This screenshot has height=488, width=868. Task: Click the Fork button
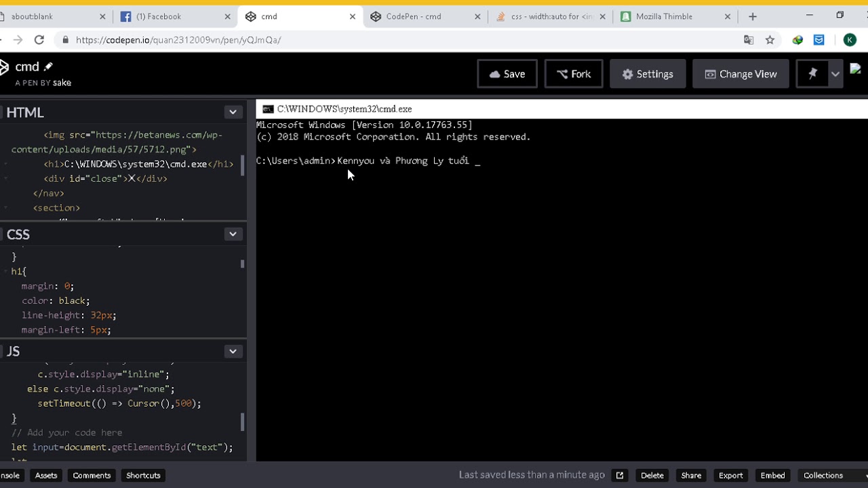pyautogui.click(x=574, y=74)
